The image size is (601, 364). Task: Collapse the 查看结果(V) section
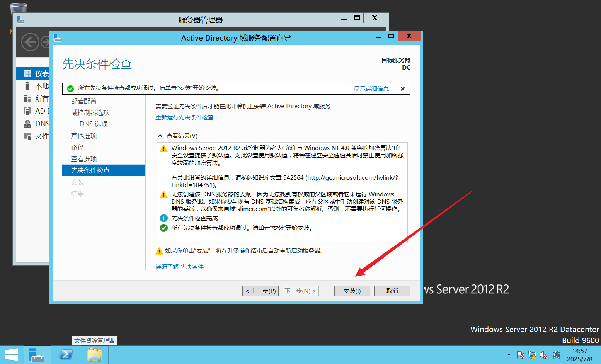[x=160, y=136]
